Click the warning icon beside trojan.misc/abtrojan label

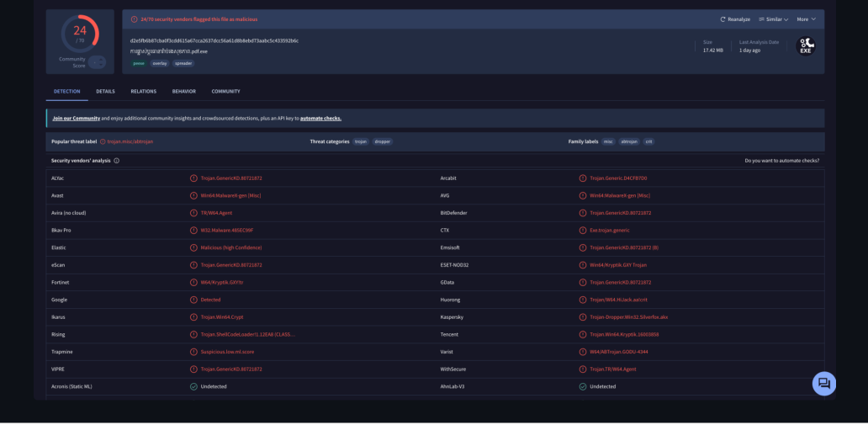click(103, 142)
